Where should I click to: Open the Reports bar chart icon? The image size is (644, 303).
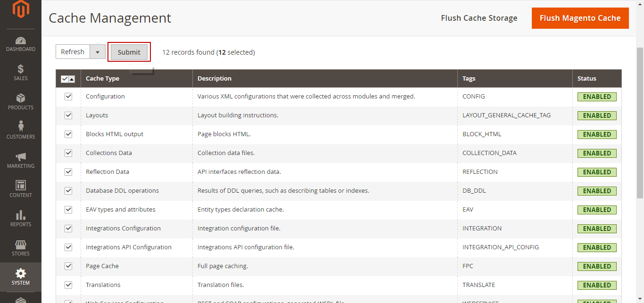(x=21, y=215)
